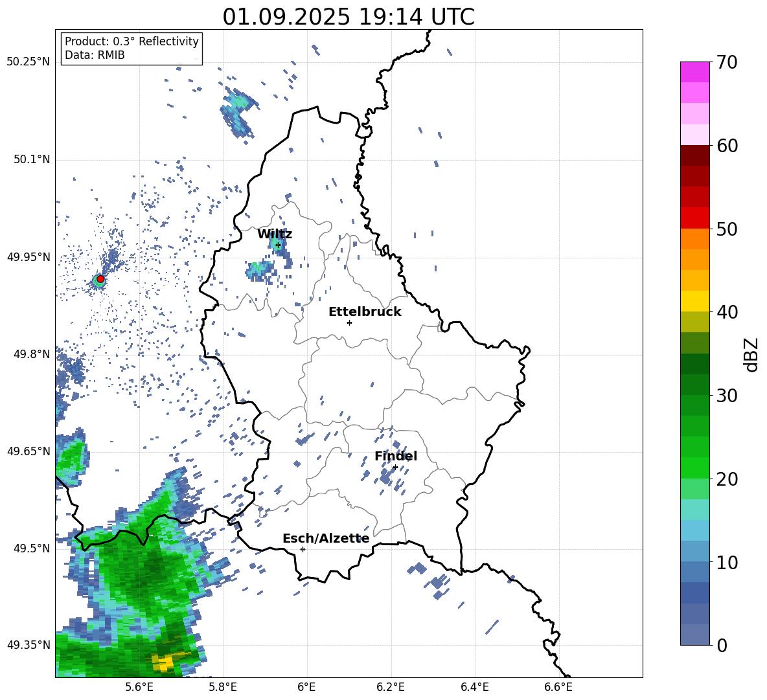Click the echo patch north of Luxembourg near 50.2°N
767x700 pixels.
[238, 113]
